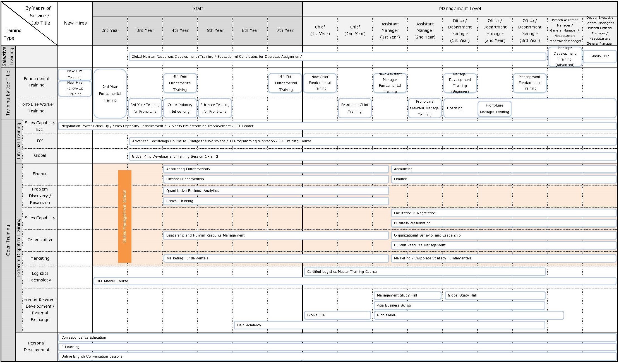Click Marketing / Corporate Strategy Fundamentals bar
This screenshot has width=619, height=364.
point(504,258)
